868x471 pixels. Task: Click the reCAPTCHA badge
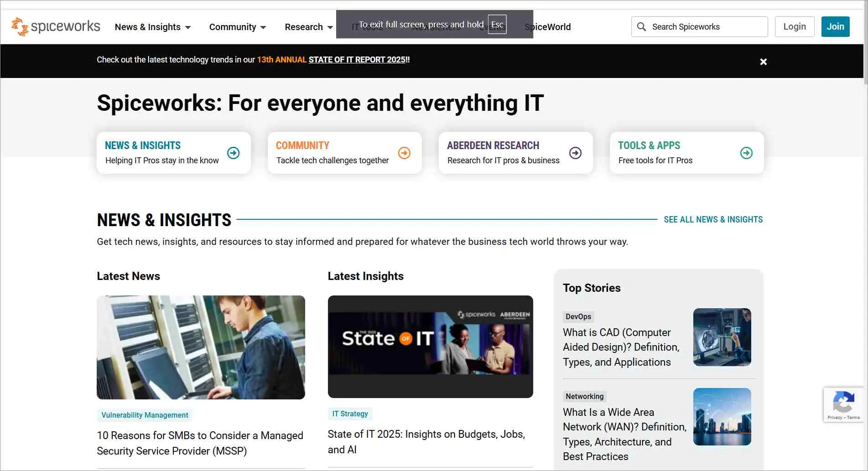843,404
